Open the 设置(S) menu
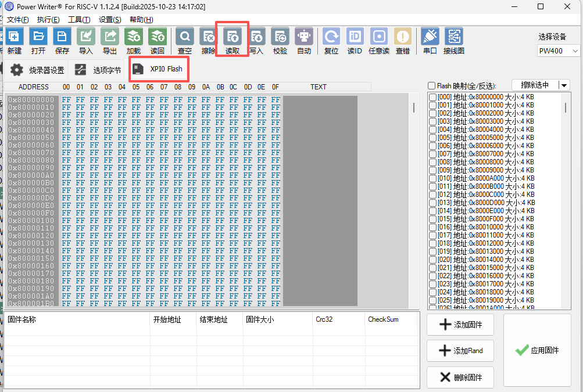 (109, 20)
